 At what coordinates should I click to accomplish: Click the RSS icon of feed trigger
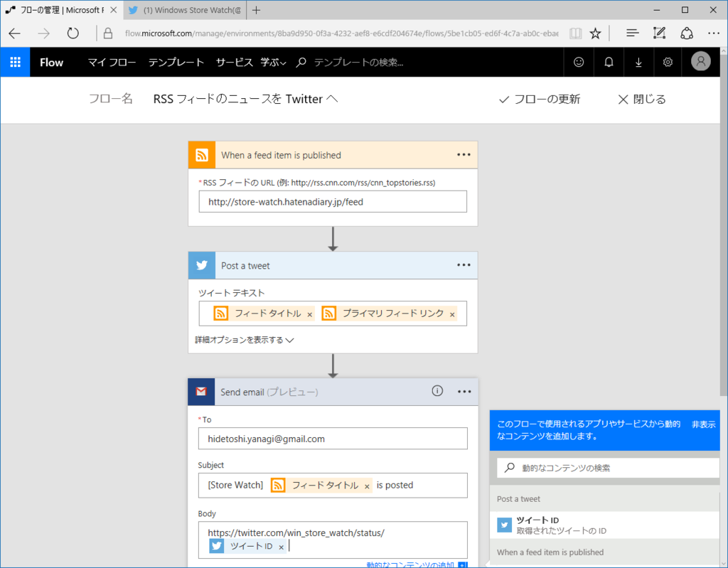pyautogui.click(x=201, y=155)
